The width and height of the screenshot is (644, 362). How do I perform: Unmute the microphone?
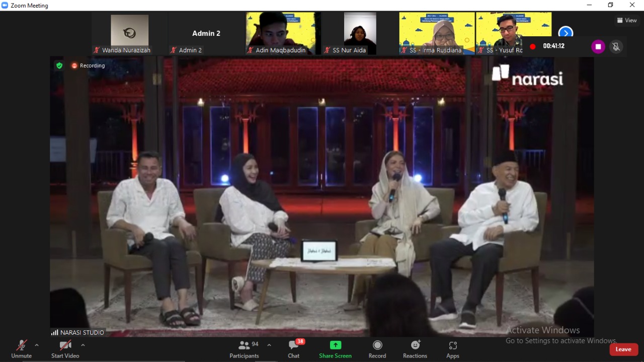pyautogui.click(x=21, y=349)
